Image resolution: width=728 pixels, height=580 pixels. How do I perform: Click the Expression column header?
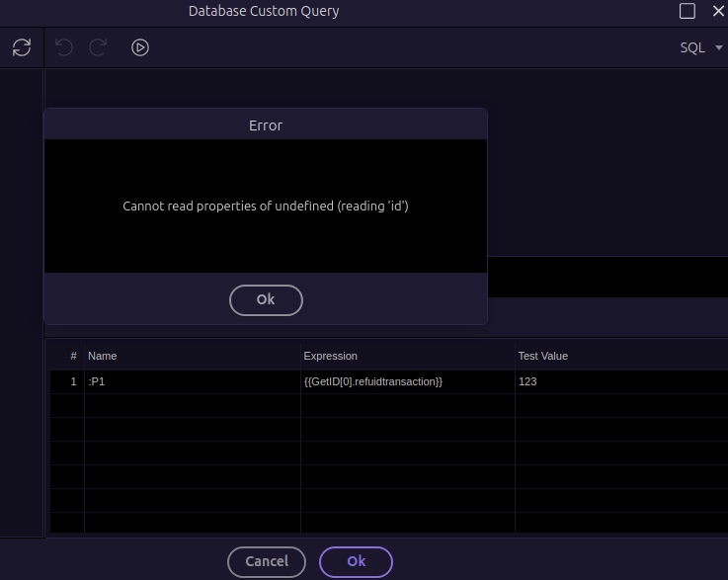click(408, 356)
